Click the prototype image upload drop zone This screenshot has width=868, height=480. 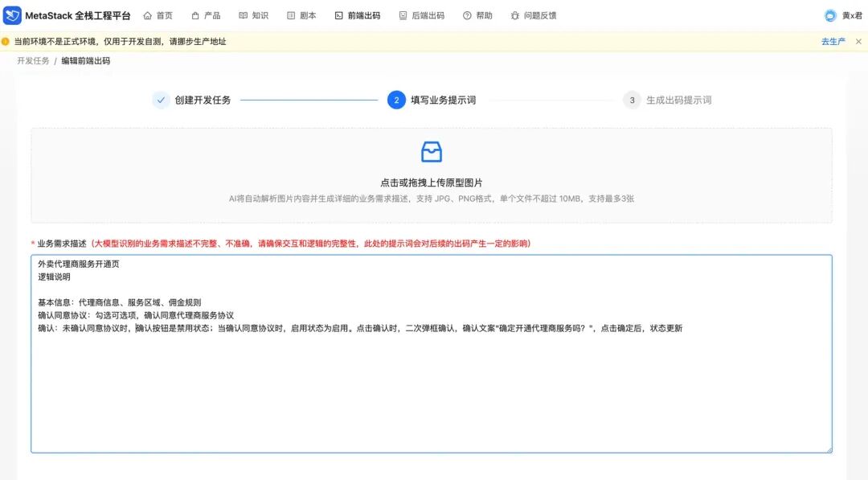431,174
